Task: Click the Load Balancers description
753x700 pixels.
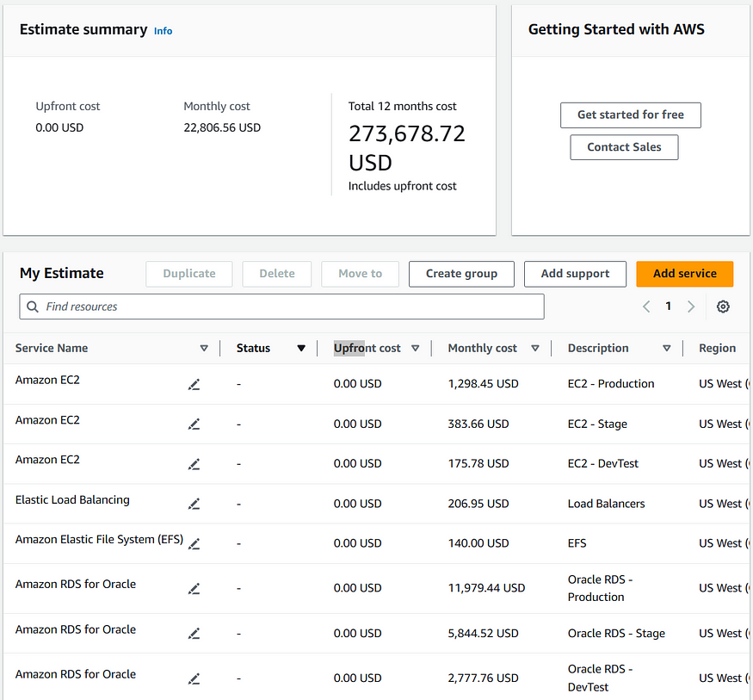Action: tap(606, 504)
